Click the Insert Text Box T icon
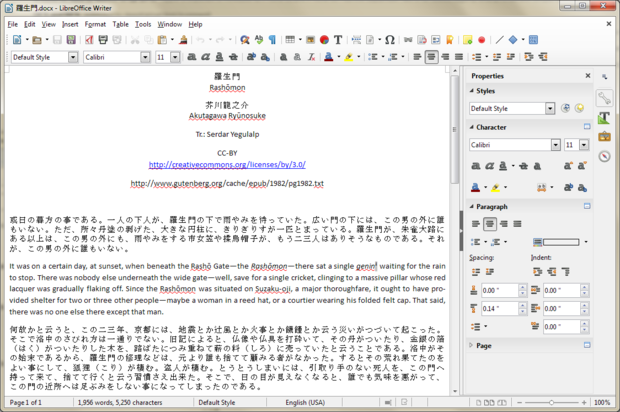Viewport: 620px width, 412px height. (338, 40)
